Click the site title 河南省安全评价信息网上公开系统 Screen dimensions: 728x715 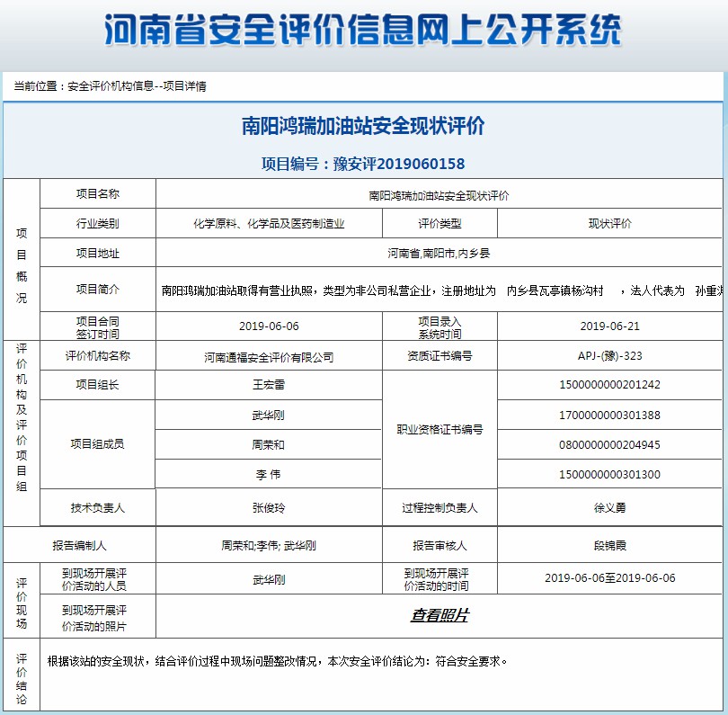click(362, 31)
